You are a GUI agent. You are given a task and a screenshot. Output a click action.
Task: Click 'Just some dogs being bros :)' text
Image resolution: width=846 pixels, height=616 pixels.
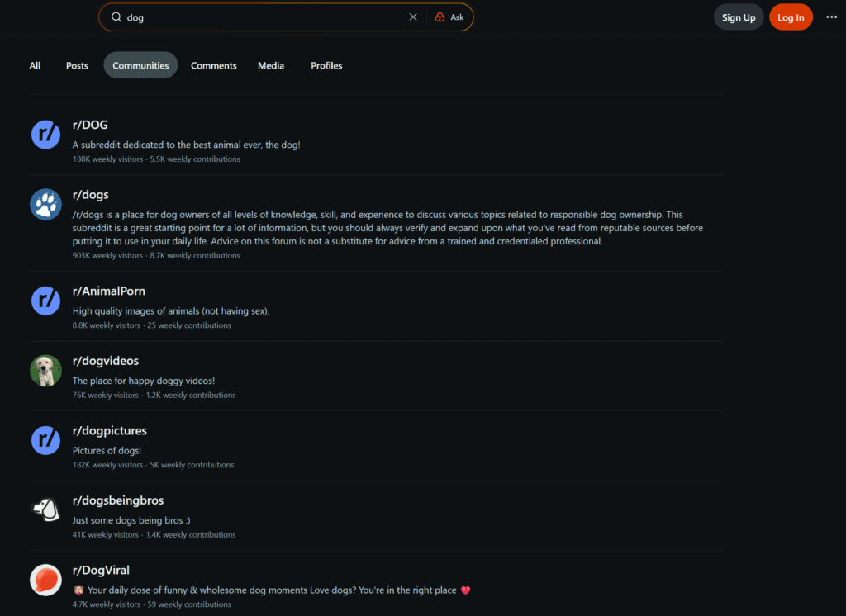pyautogui.click(x=131, y=520)
